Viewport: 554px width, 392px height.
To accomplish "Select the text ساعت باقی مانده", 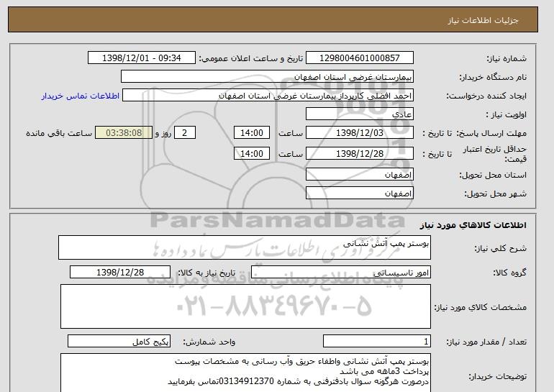I will click(59, 133).
